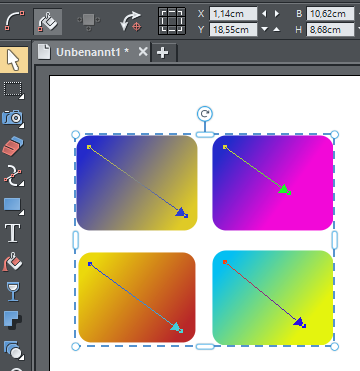Click the blue-to-yellow gradient rectangle
Screen dimensions: 360x371
coord(137,183)
